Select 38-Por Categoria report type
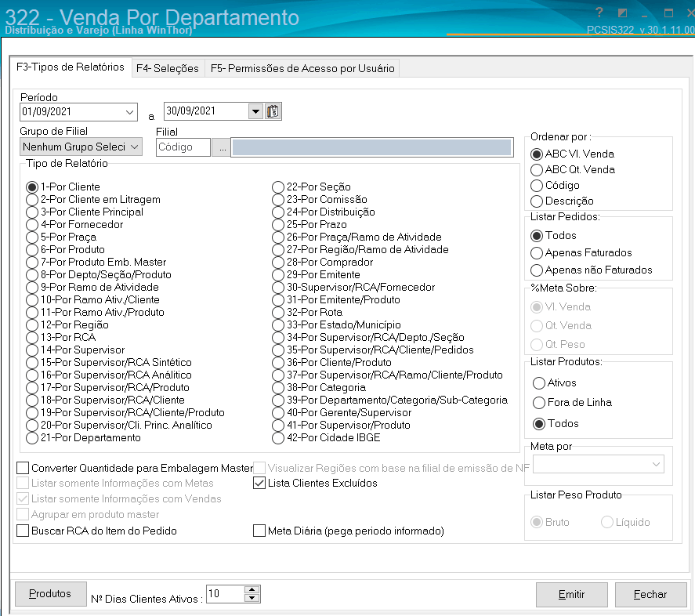The height and width of the screenshot is (616, 695). point(278,388)
